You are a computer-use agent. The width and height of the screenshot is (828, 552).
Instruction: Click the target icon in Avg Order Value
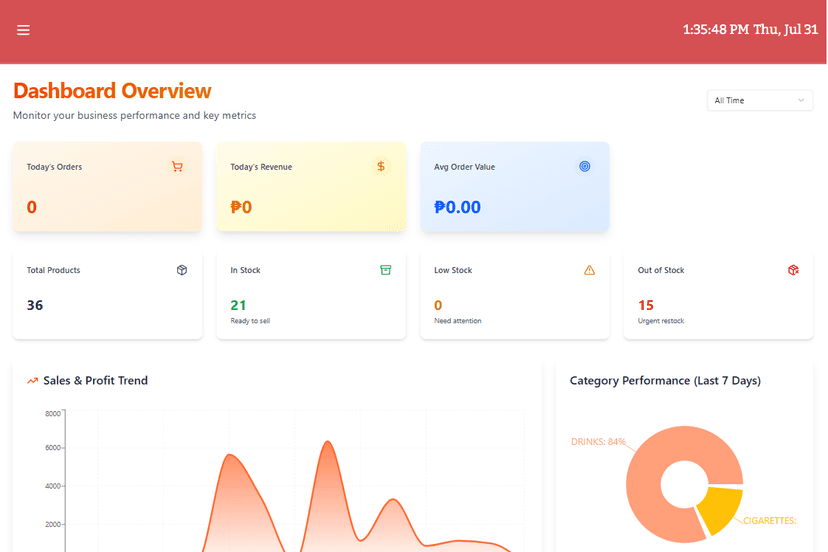pos(585,167)
